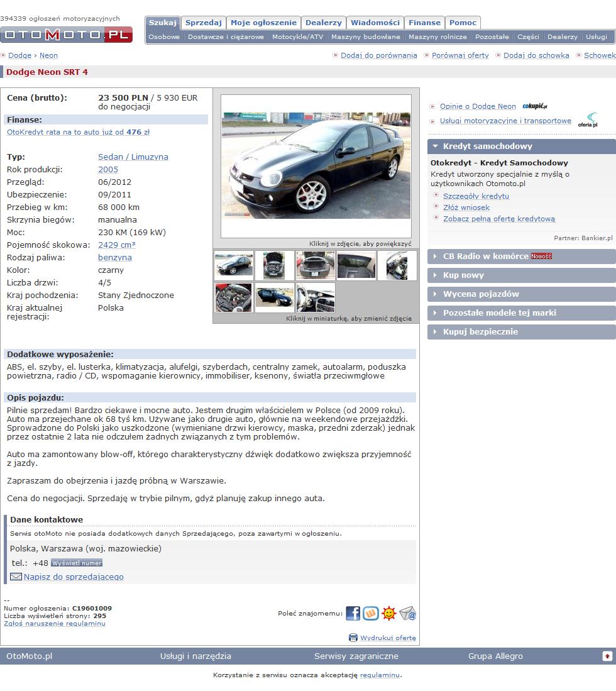Open the Pomoc tab
Screen dimensions: 616x691
click(463, 23)
